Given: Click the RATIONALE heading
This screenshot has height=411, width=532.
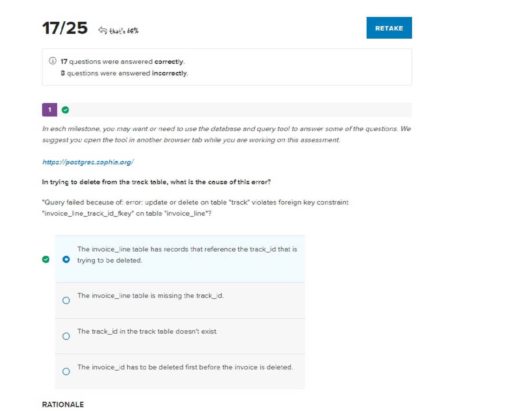Looking at the screenshot, I should [63, 404].
